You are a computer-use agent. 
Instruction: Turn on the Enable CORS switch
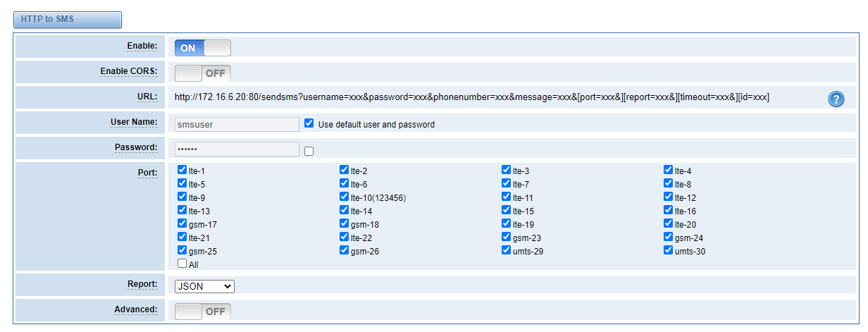[203, 73]
